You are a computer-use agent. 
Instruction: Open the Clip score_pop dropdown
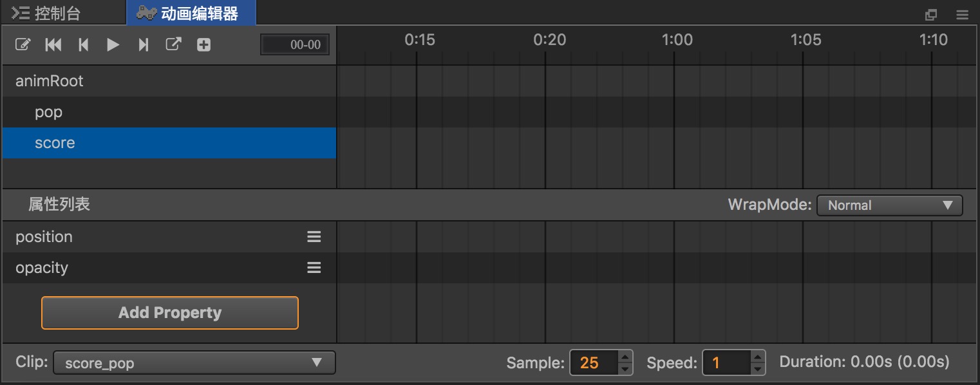(x=194, y=362)
